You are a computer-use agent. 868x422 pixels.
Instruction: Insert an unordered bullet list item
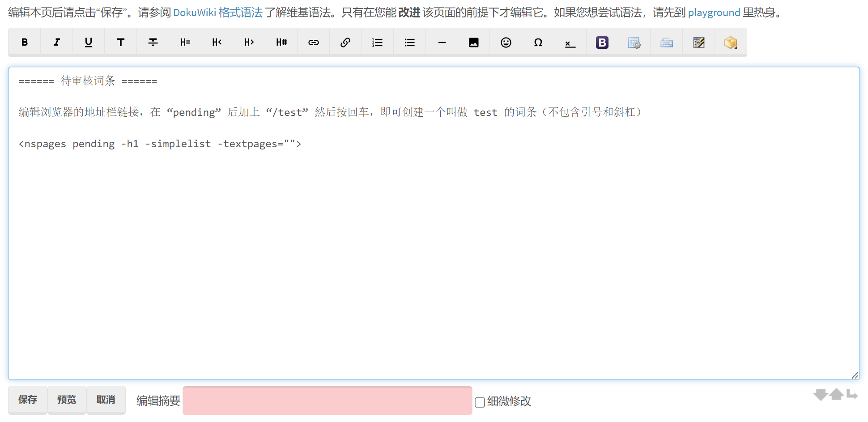[x=409, y=42]
